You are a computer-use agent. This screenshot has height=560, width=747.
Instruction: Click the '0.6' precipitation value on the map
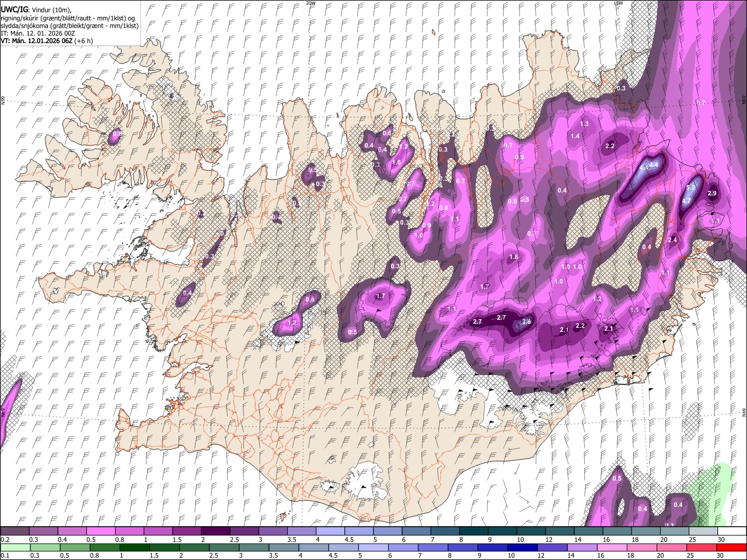[387, 134]
